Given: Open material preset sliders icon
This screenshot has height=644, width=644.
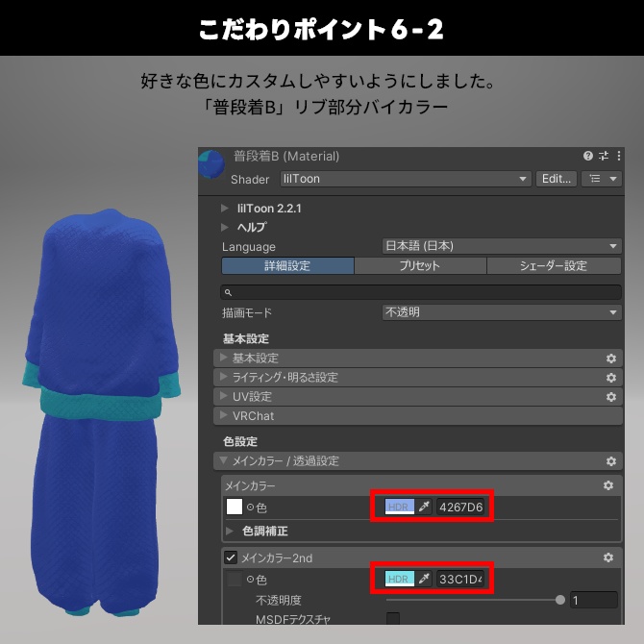Looking at the screenshot, I should pyautogui.click(x=604, y=156).
